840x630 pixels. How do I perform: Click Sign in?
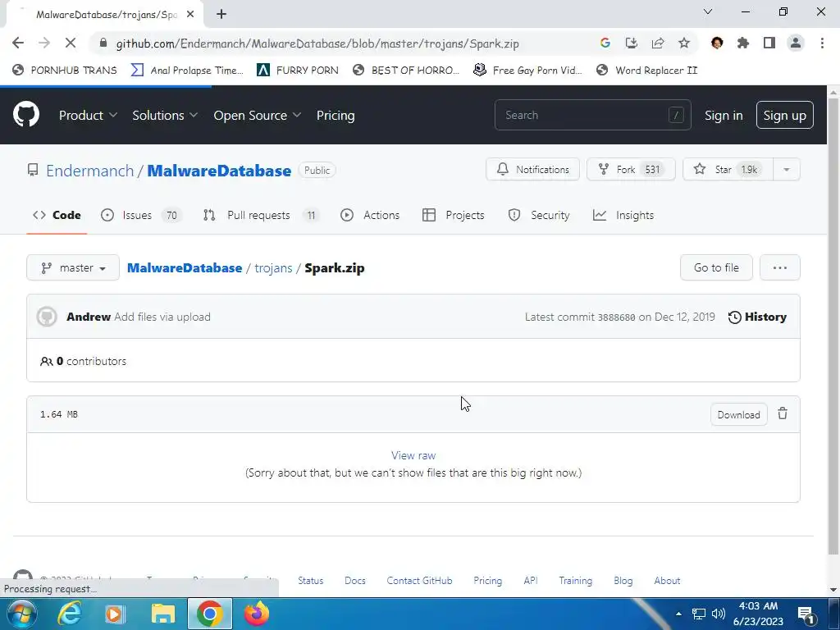(x=724, y=115)
